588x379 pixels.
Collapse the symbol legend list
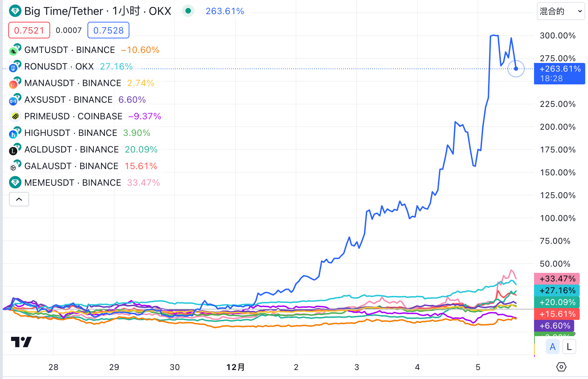point(19,199)
